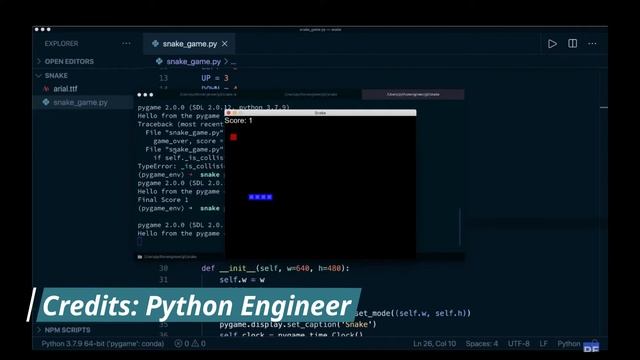Open Explorer panel ellipsis menu
The width and height of the screenshot is (640, 360).
click(126, 44)
